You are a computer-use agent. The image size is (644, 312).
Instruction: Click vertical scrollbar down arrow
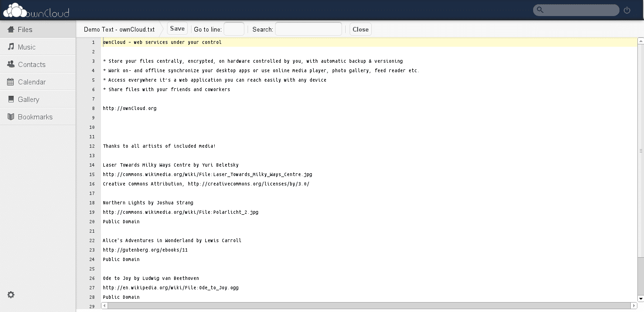641,299
